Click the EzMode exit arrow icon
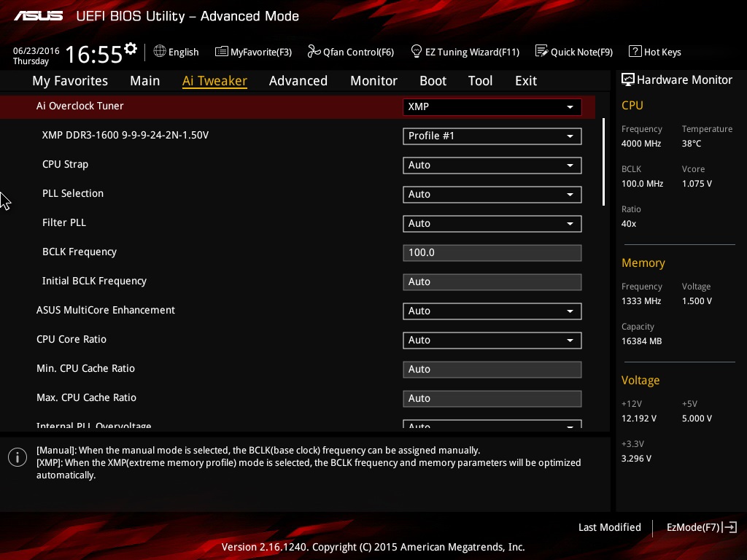 (729, 527)
